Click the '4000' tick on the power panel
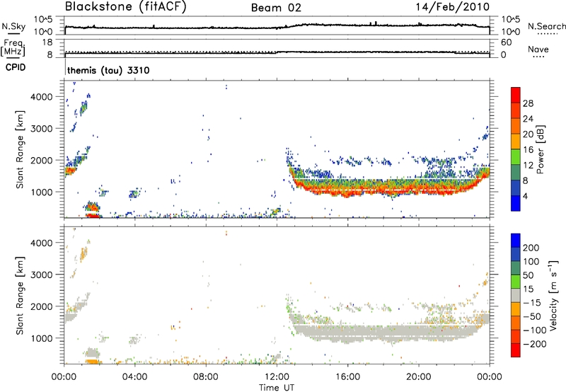This screenshot has height=392, width=566. coord(42,97)
